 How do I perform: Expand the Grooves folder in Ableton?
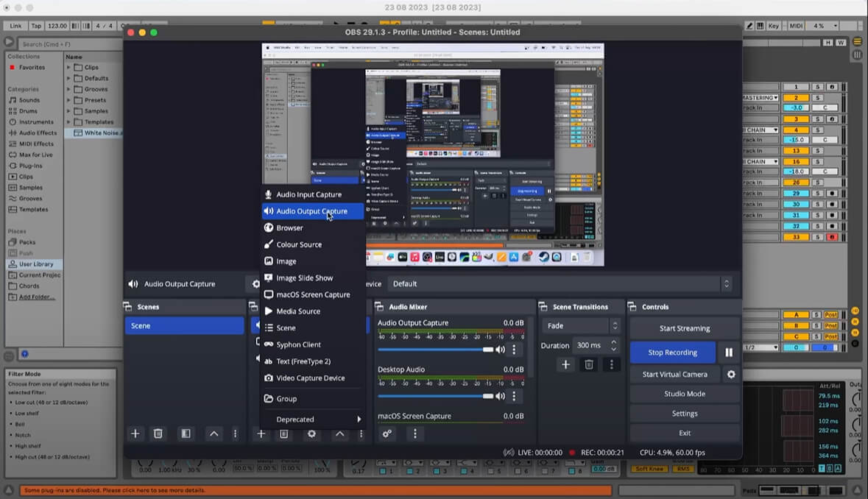point(68,89)
